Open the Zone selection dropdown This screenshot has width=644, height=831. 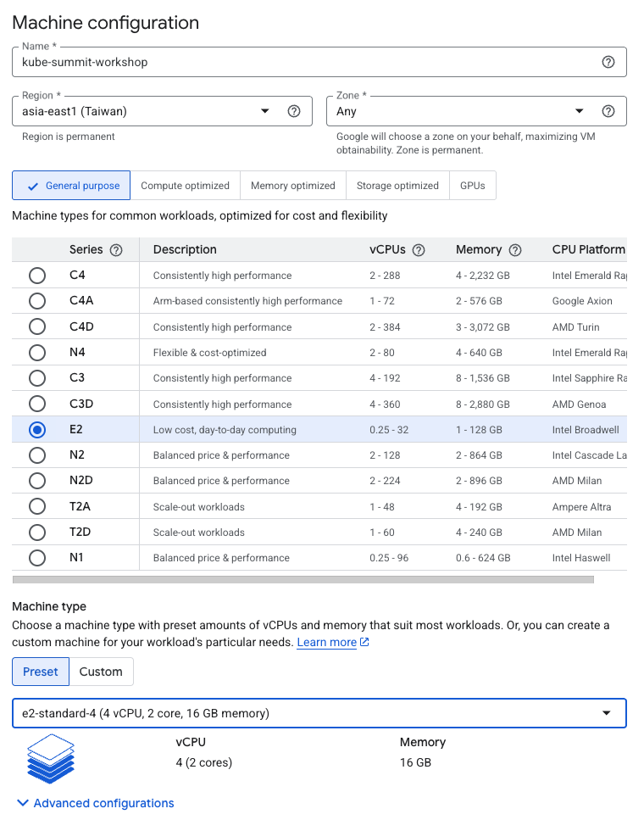tap(580, 110)
